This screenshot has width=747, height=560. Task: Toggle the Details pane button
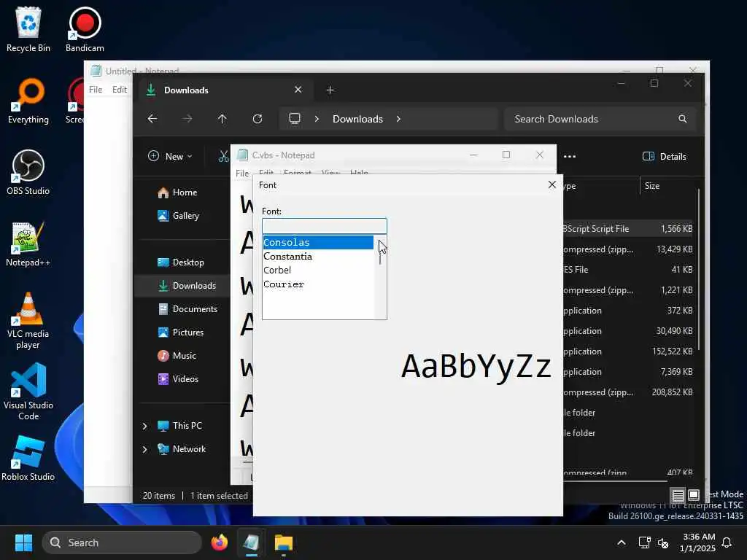pyautogui.click(x=664, y=156)
